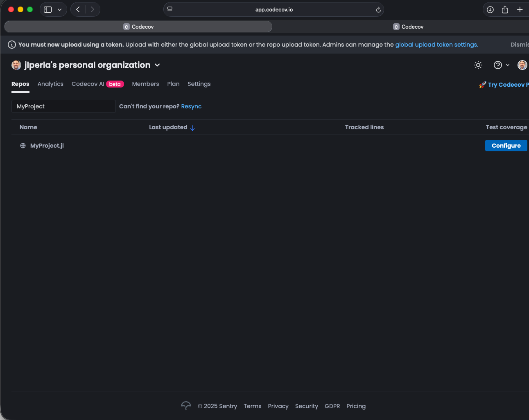Open the global upload token settings link
The image size is (529, 420).
(436, 45)
